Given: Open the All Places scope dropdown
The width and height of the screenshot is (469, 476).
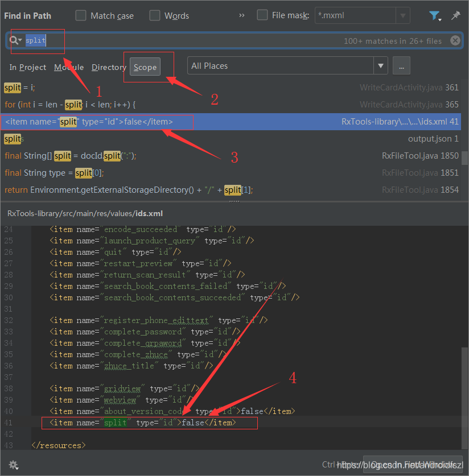Looking at the screenshot, I should pyautogui.click(x=381, y=66).
